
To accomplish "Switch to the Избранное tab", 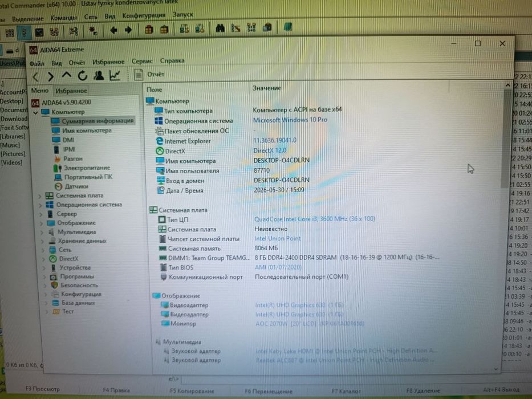I will (71, 91).
